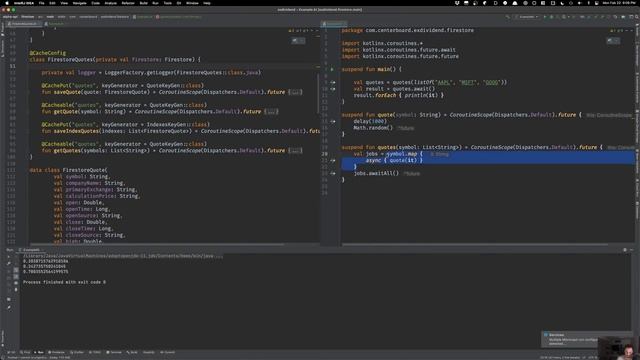Click the @CacheConfig annotation line
Screen dimensions: 640x360
[x=47, y=53]
